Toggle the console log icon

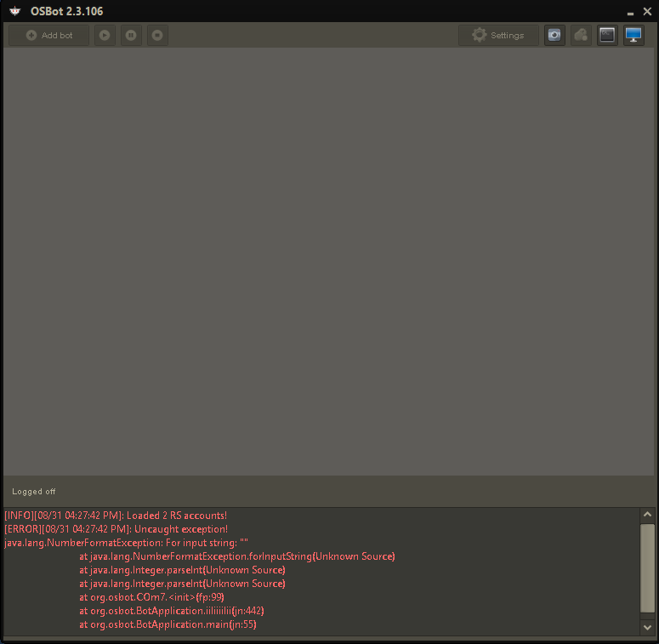607,36
